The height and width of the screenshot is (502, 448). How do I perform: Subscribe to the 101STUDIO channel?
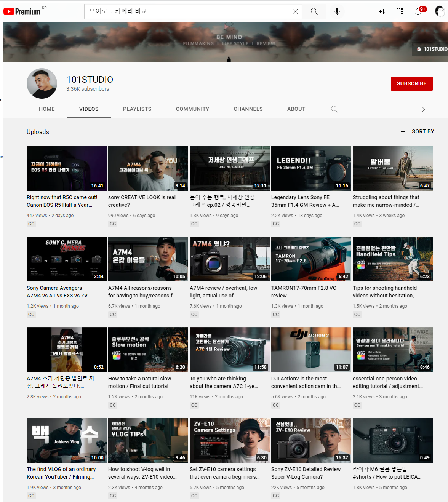pyautogui.click(x=411, y=83)
